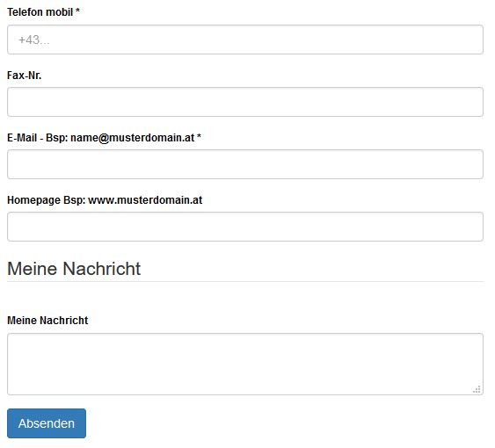The width and height of the screenshot is (495, 448).
Task: Click the bold 'Meine Nachricht' label above textarea
Action: pos(47,321)
